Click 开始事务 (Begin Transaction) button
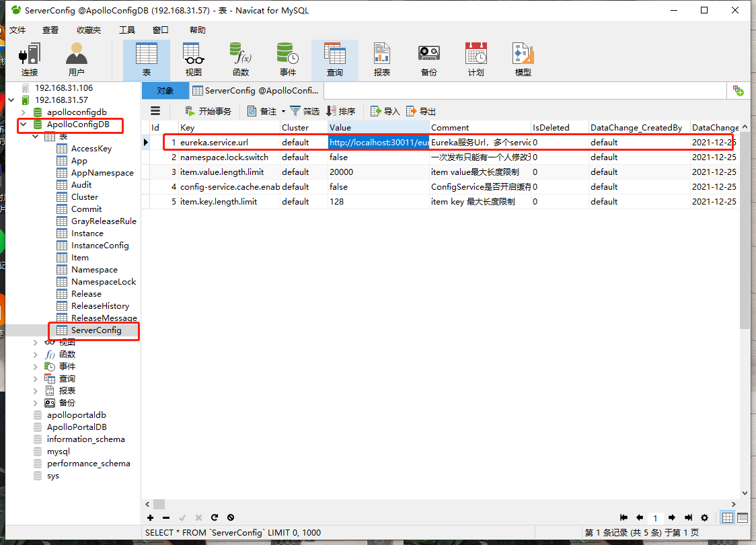Image resolution: width=756 pixels, height=545 pixels. click(x=208, y=112)
